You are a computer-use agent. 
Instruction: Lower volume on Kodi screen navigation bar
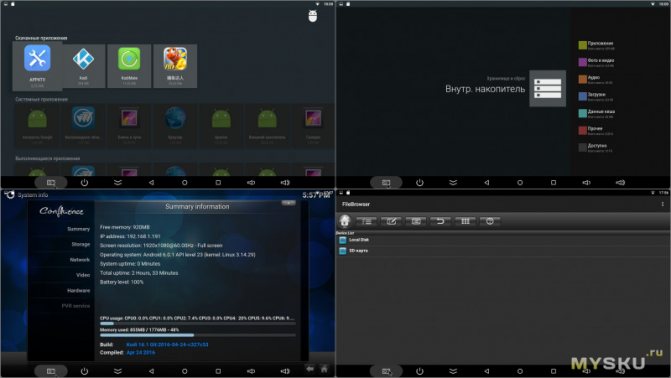coord(251,371)
